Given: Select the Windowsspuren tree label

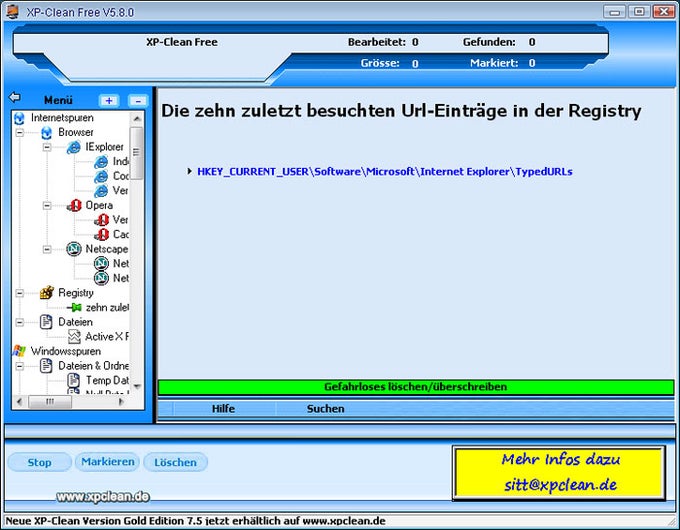Looking at the screenshot, I should point(65,351).
